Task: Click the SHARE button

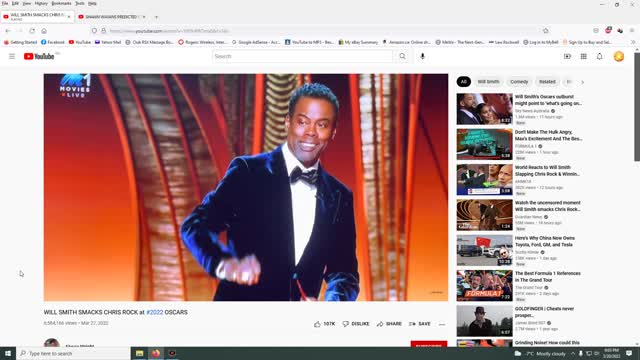Action: point(389,324)
